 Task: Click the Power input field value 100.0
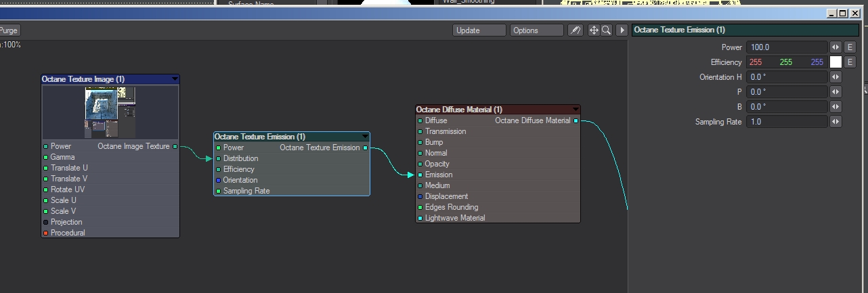click(x=787, y=47)
